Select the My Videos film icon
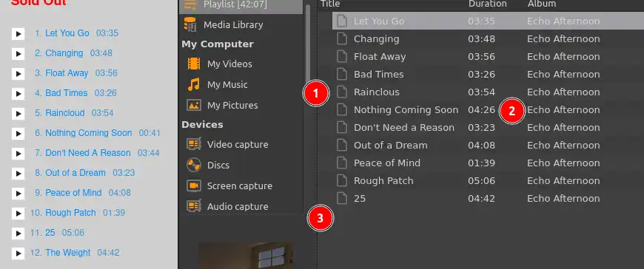Image resolution: width=644 pixels, height=269 pixels. pos(194,64)
